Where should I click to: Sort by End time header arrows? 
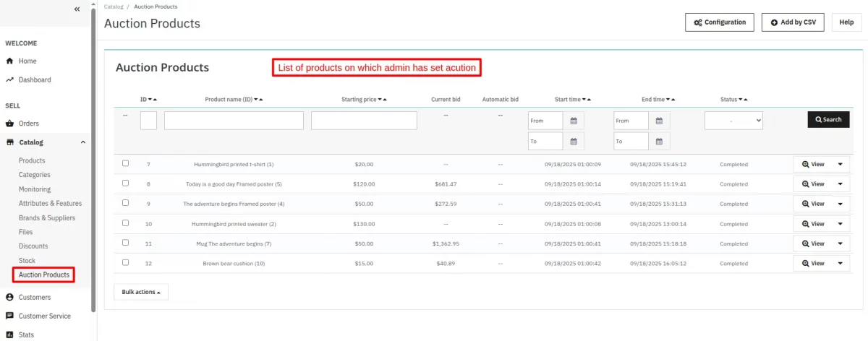670,100
